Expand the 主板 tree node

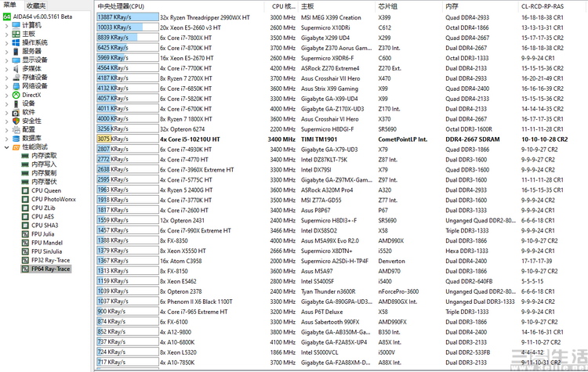click(x=6, y=34)
